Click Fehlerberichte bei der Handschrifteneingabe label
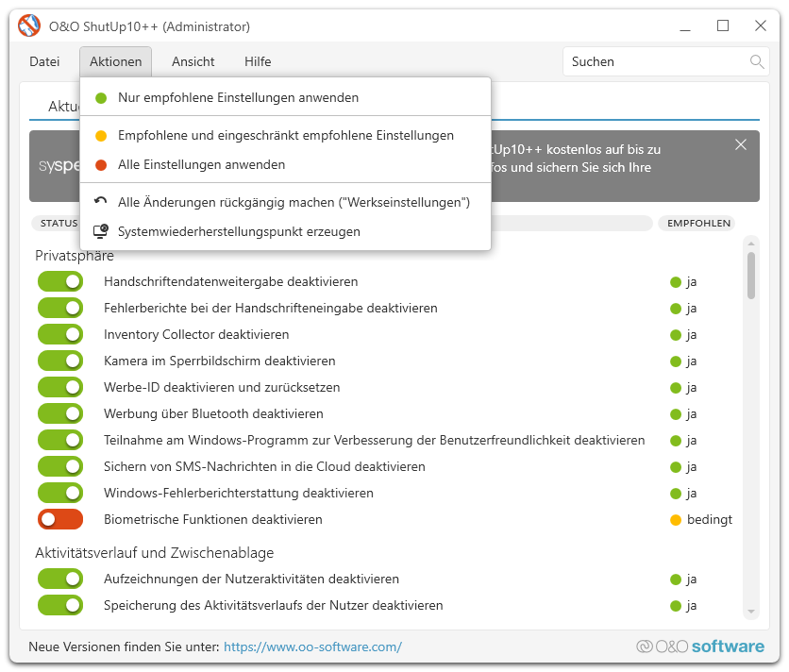 (x=270, y=308)
